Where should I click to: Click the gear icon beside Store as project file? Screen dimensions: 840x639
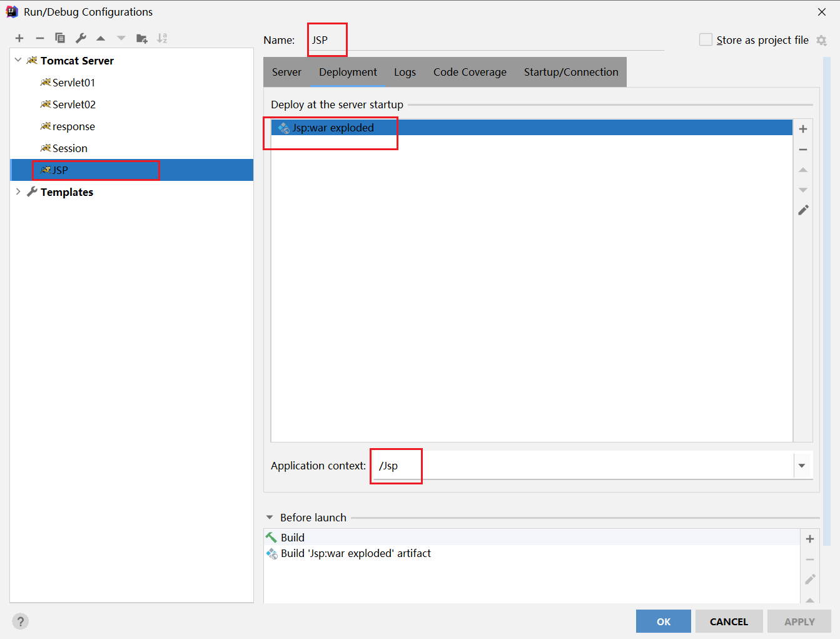[822, 41]
